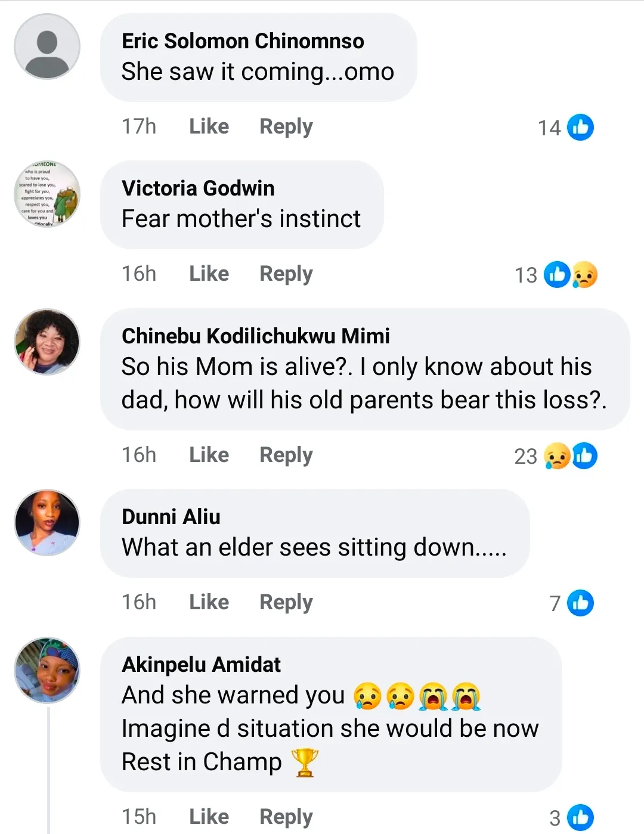Click the Chinebu Kodilichukwu Mimi name link

point(255,336)
